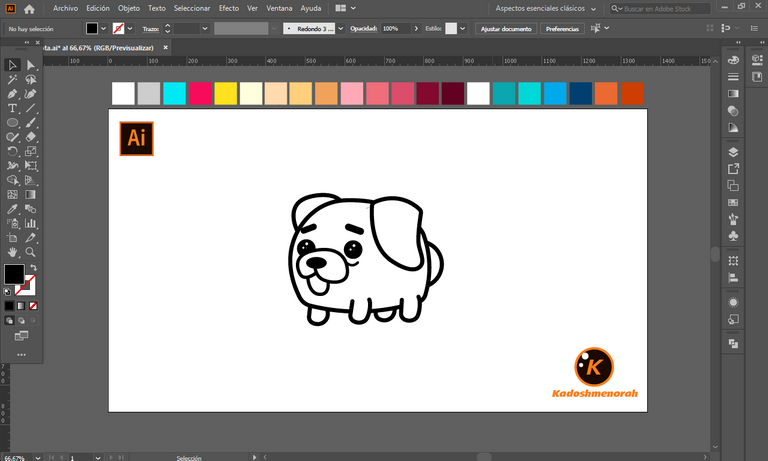
Task: Open the Transparency panel icon
Action: tap(733, 111)
